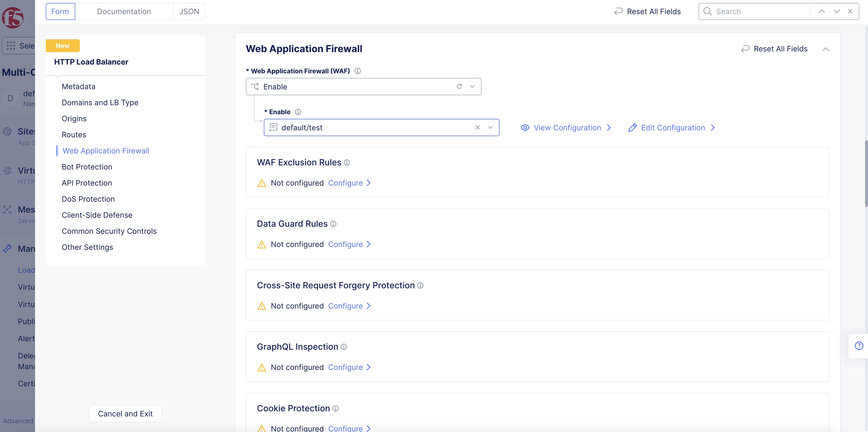Clear the default/test selection using the X icon

pos(478,127)
